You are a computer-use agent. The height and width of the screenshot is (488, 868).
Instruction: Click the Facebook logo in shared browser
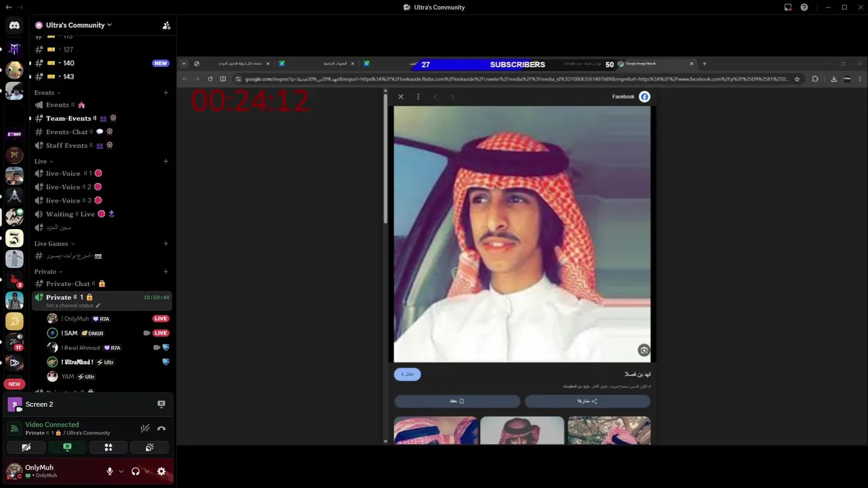coord(644,97)
